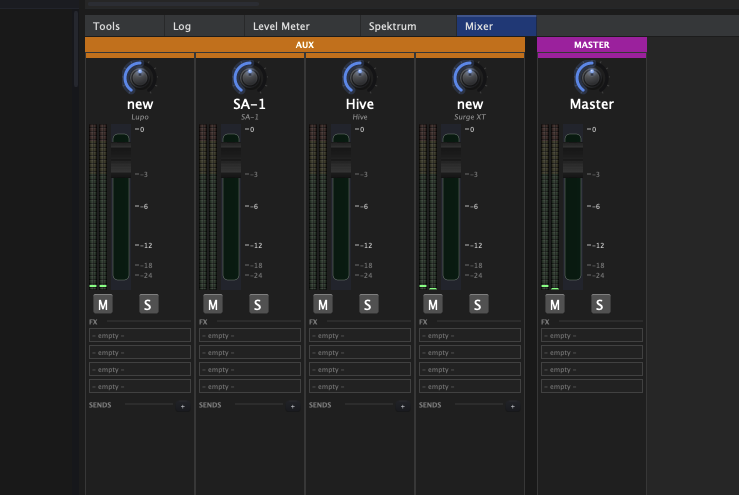
Task: Click the orange AUX group header
Action: click(x=305, y=44)
